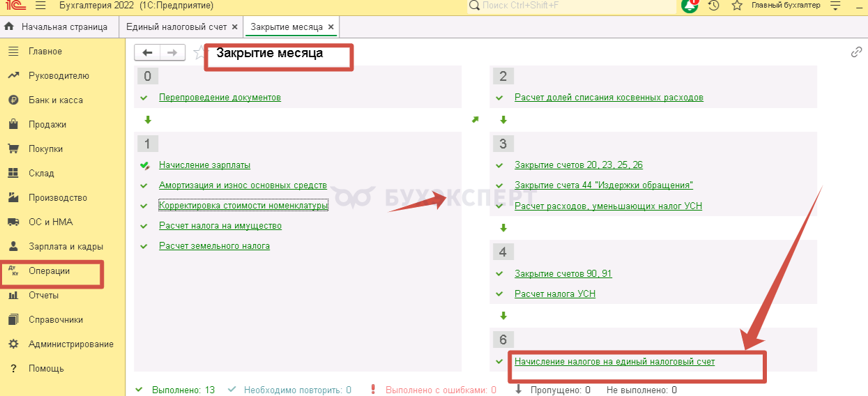
Task: Click the Зарплата и кадры person icon
Action: [13, 247]
